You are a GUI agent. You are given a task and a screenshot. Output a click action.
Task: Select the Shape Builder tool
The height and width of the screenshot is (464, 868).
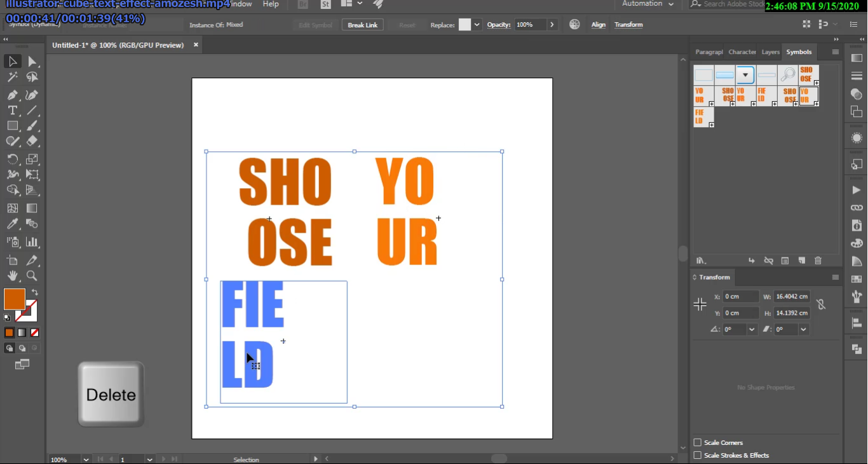click(12, 189)
